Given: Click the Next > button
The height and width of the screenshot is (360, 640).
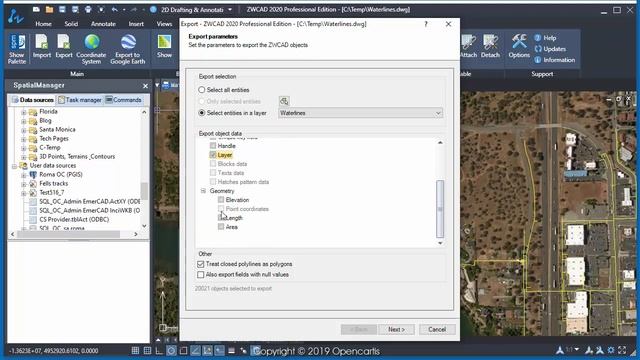Looking at the screenshot, I should [x=396, y=329].
